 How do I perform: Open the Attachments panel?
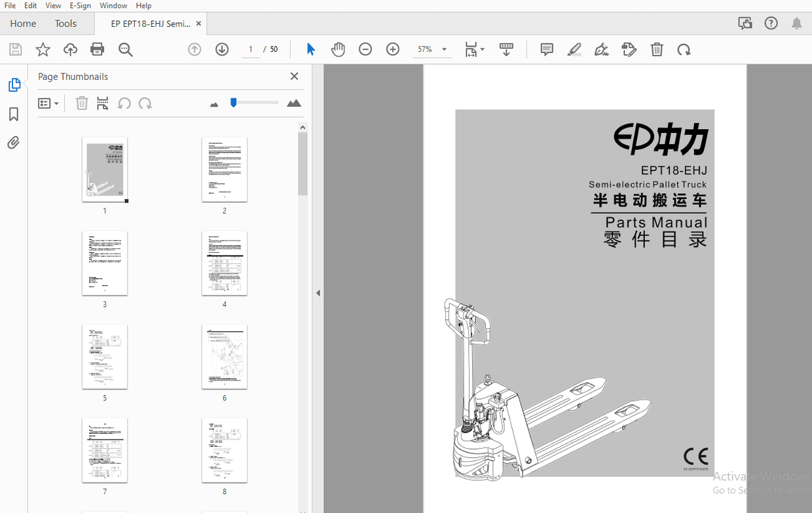[13, 142]
